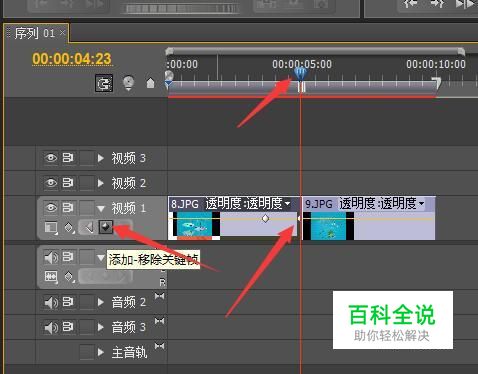Click the blue playhead on time ruler
478x374 pixels.
click(x=300, y=73)
